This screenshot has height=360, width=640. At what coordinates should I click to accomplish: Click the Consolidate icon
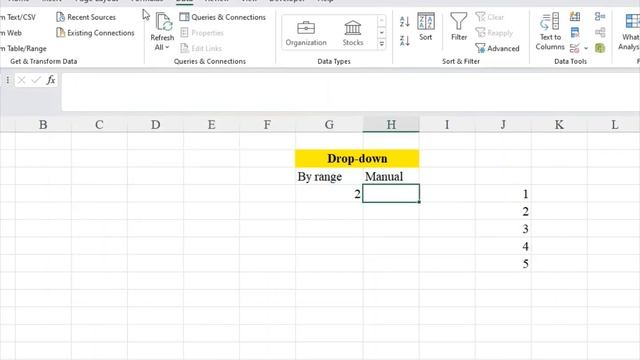(600, 17)
